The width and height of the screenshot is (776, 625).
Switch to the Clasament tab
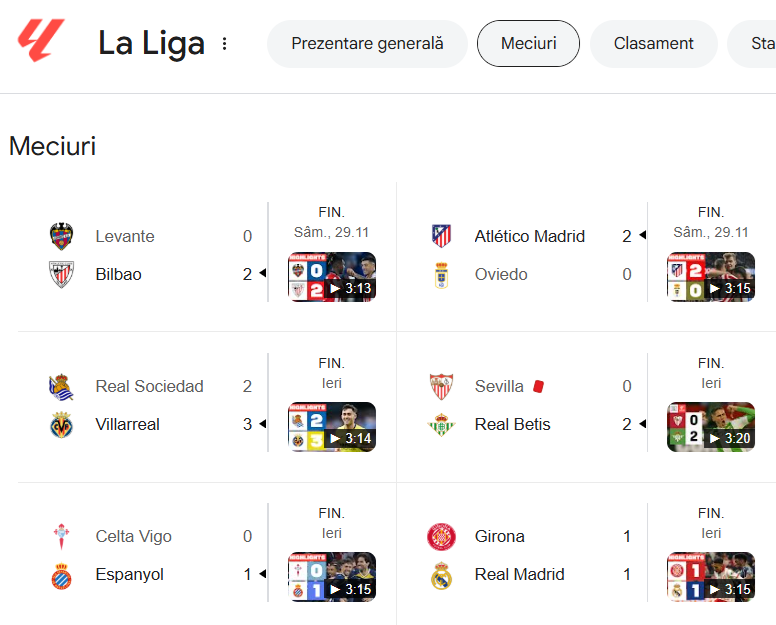[x=653, y=44]
